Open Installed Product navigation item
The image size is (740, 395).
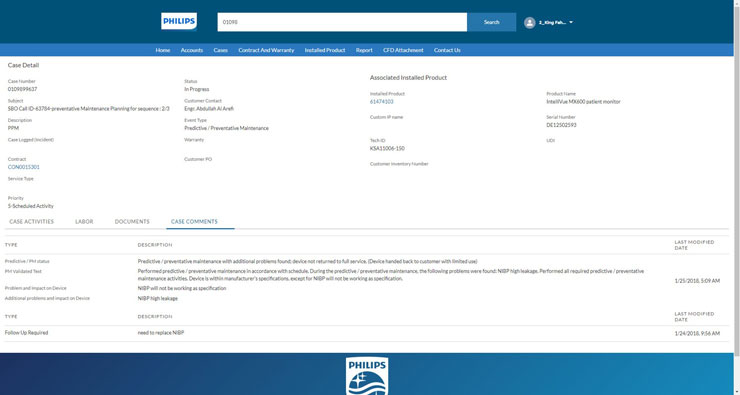click(x=325, y=50)
